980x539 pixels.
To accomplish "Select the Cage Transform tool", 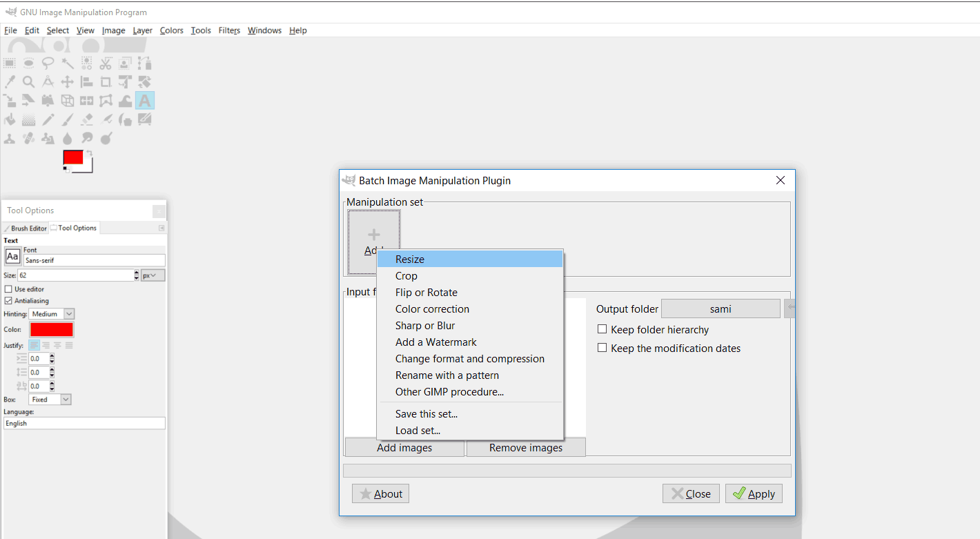I will pos(106,101).
